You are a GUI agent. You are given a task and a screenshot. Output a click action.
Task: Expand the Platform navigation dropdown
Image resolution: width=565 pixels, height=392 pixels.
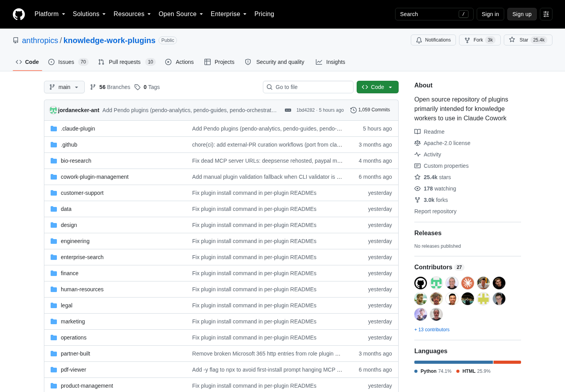50,14
